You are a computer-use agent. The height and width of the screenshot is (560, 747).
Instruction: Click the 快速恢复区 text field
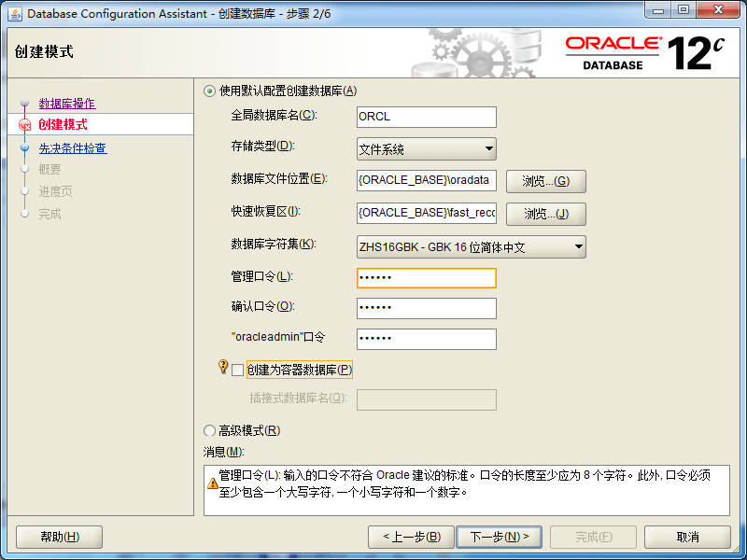click(x=427, y=213)
